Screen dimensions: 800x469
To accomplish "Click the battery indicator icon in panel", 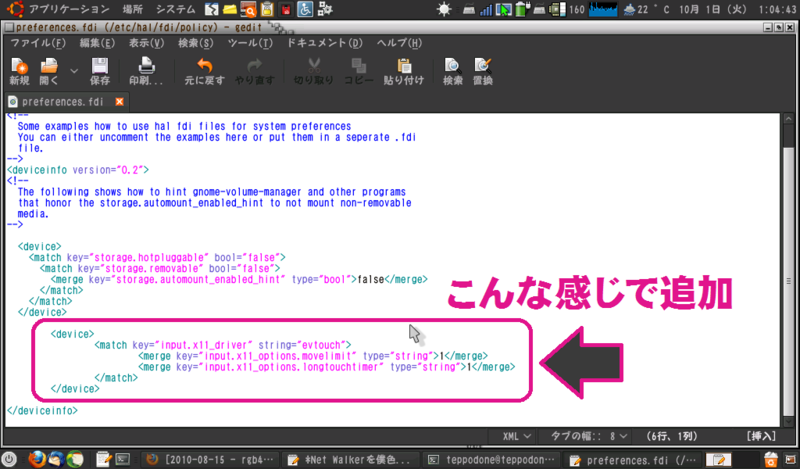I will coord(522,9).
